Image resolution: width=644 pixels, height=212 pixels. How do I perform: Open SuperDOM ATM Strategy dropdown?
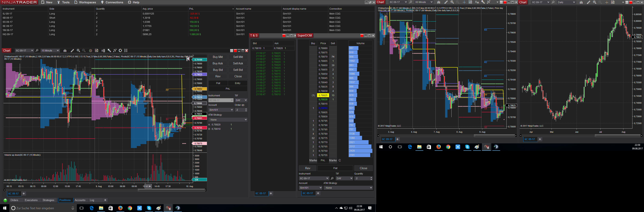point(348,188)
